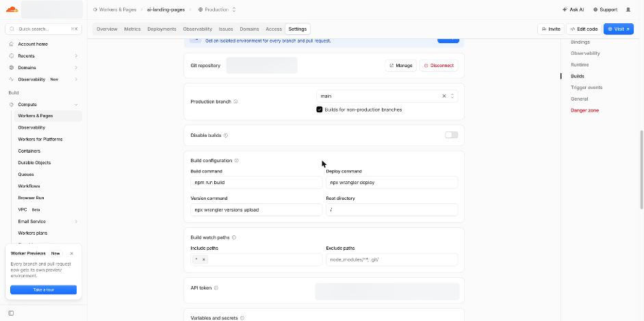
Task: Click the Visit button
Action: tap(619, 29)
